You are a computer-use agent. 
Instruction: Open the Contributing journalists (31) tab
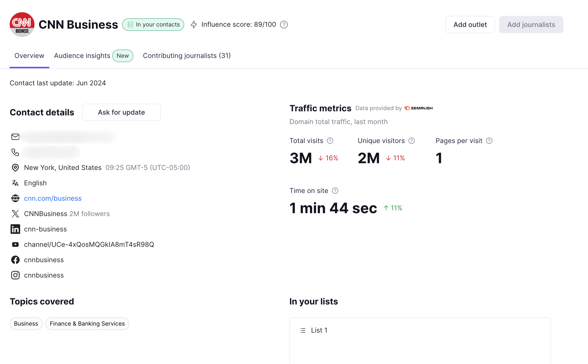point(187,56)
